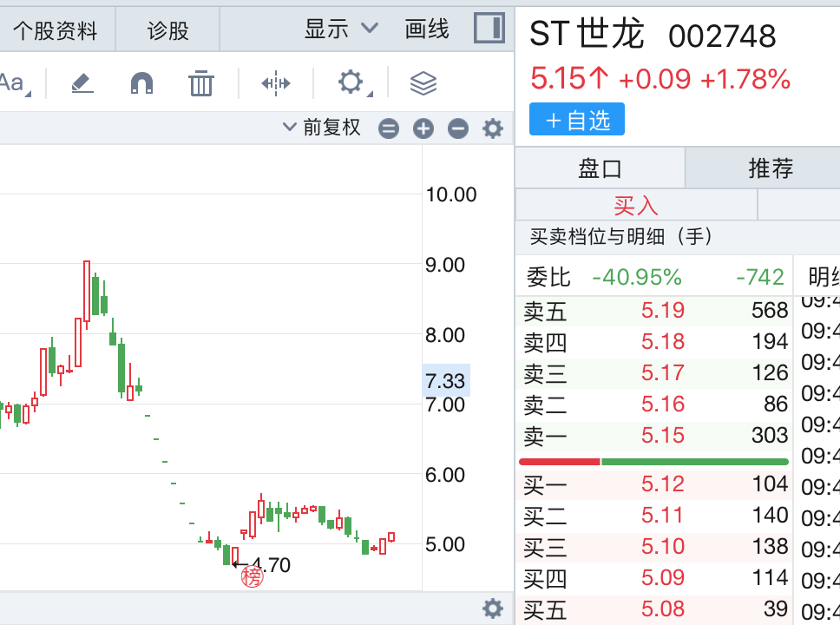The width and height of the screenshot is (840, 625).
Task: Expand the 显示 dropdown
Action: [341, 29]
